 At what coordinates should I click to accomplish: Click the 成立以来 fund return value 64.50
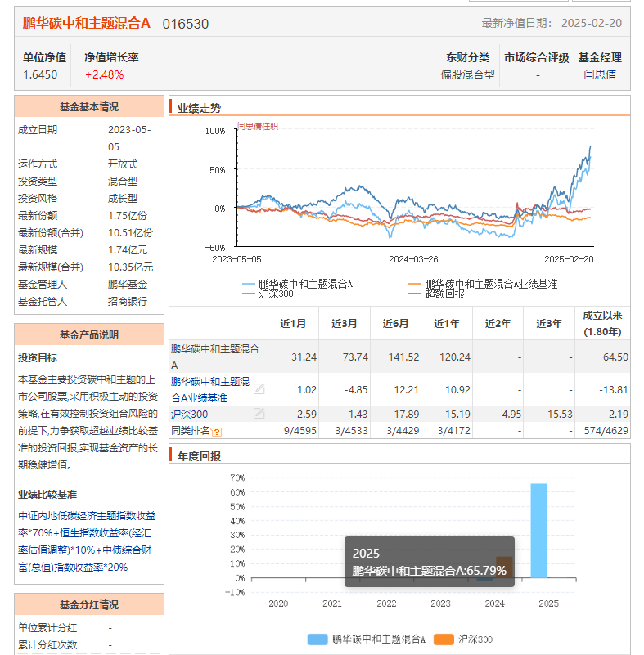[615, 357]
